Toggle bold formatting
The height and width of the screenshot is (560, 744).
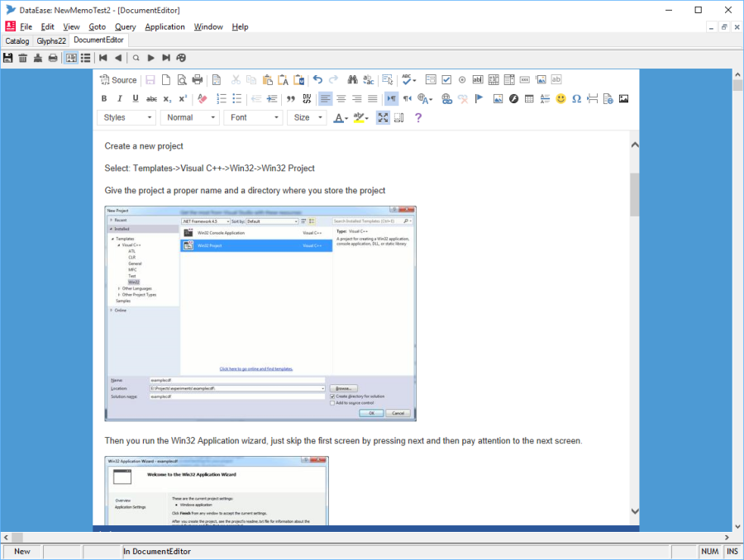click(x=104, y=98)
